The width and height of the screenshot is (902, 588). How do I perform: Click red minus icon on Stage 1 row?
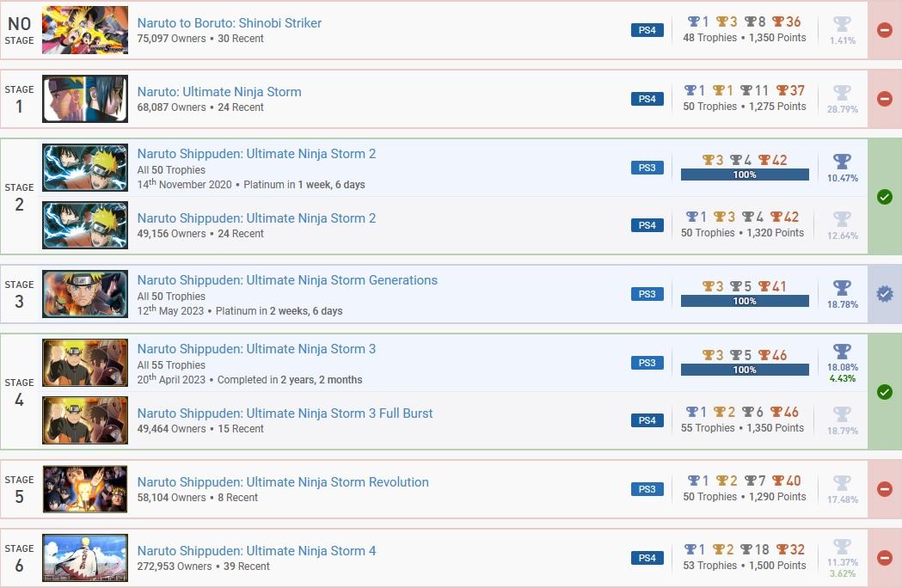[884, 99]
